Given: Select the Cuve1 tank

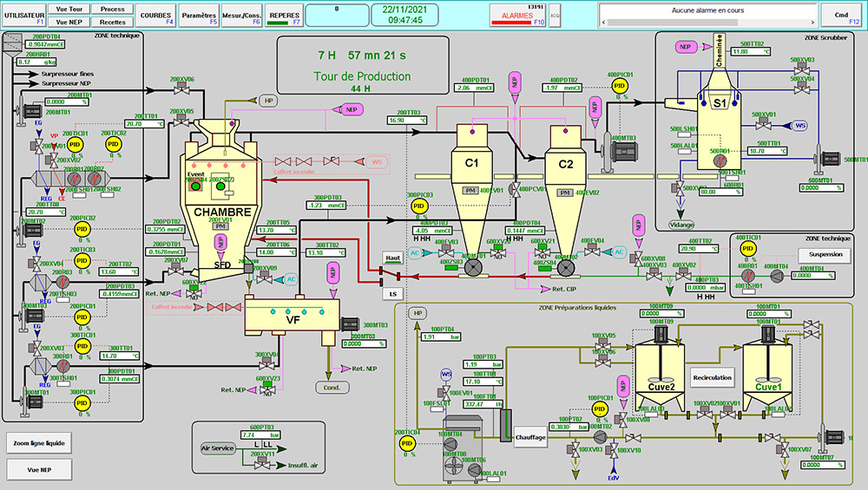Looking at the screenshot, I should click(x=767, y=368).
